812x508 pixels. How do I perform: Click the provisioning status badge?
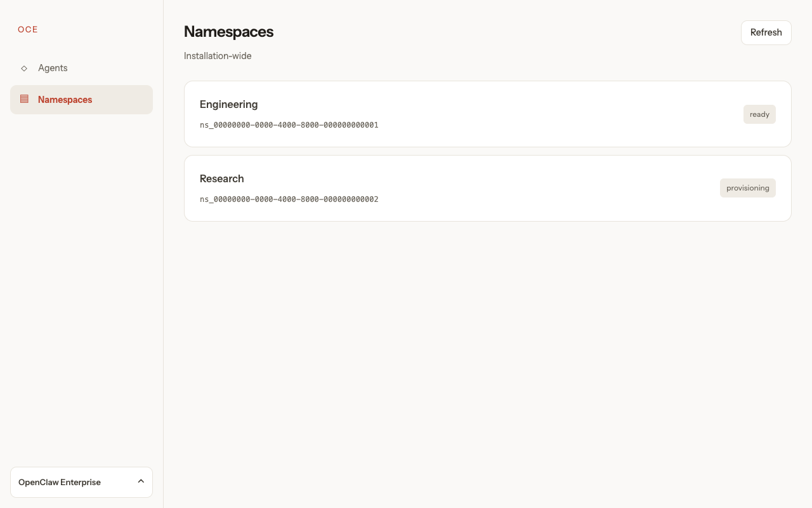[747, 188]
